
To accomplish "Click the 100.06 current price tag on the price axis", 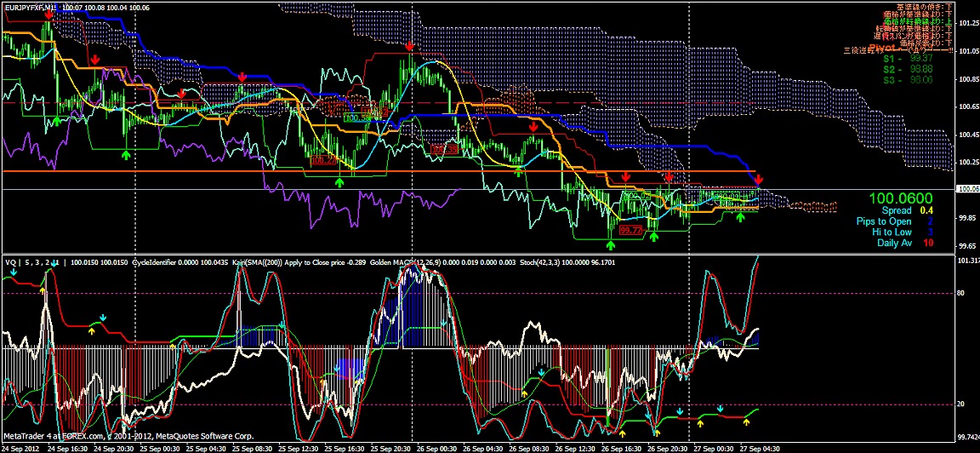I will click(968, 189).
